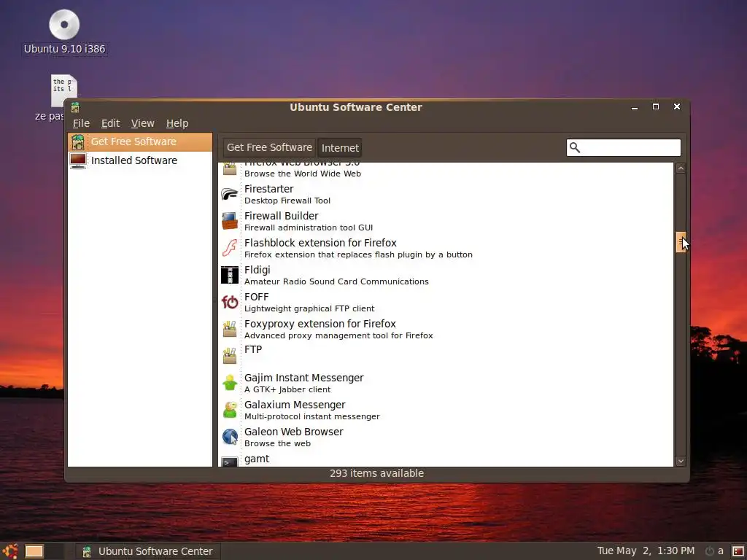Click the Get Free Software sidebar icon
The width and height of the screenshot is (747, 560).
click(77, 142)
